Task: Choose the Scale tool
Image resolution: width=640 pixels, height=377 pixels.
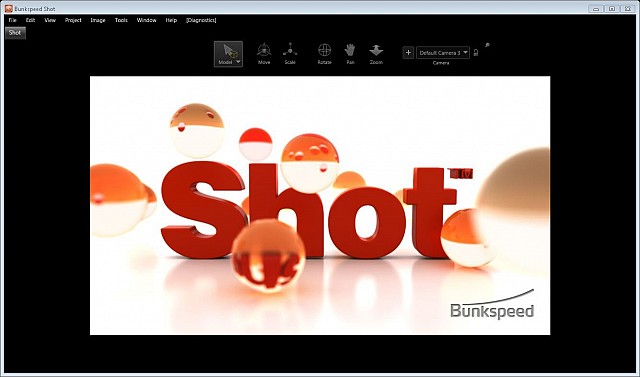Action: tap(290, 54)
